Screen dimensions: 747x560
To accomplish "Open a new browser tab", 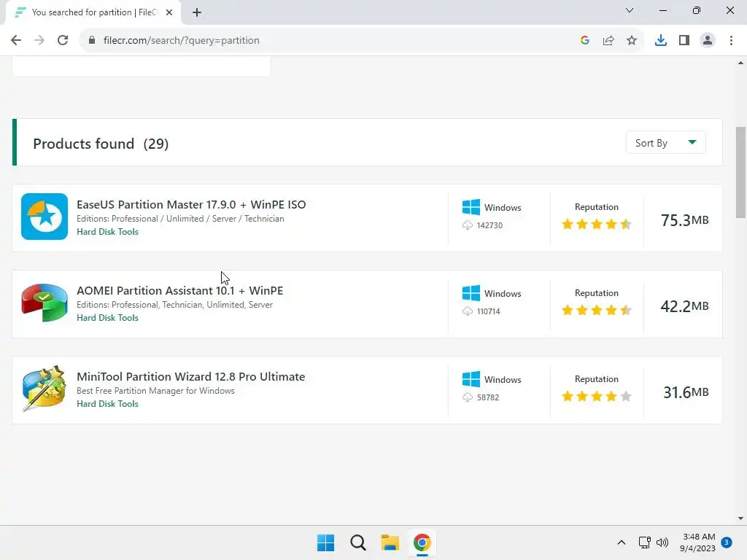I will (197, 12).
